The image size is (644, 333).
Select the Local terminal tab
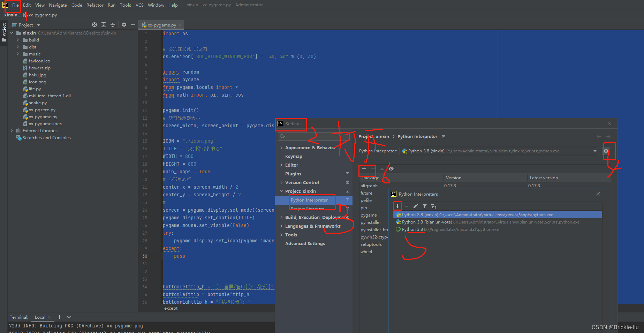pos(40,317)
